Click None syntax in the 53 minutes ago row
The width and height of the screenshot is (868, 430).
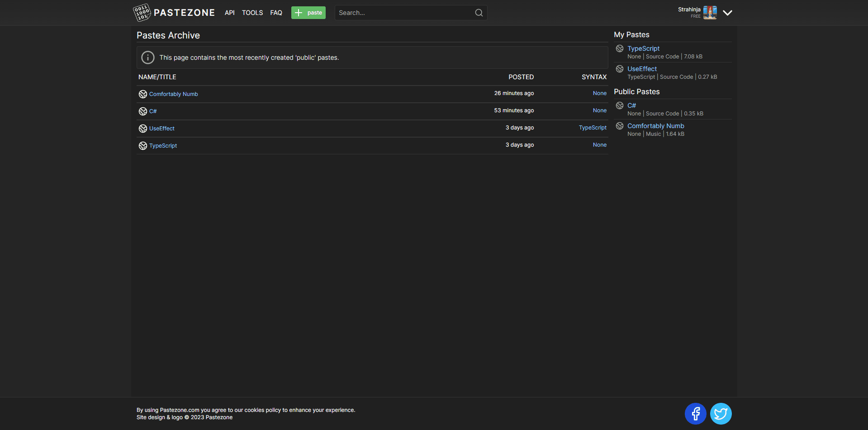(600, 110)
